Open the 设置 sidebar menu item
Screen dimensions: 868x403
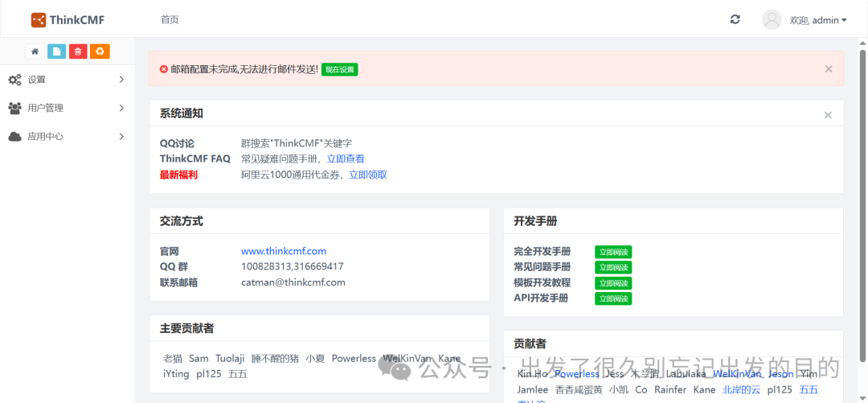(x=68, y=80)
